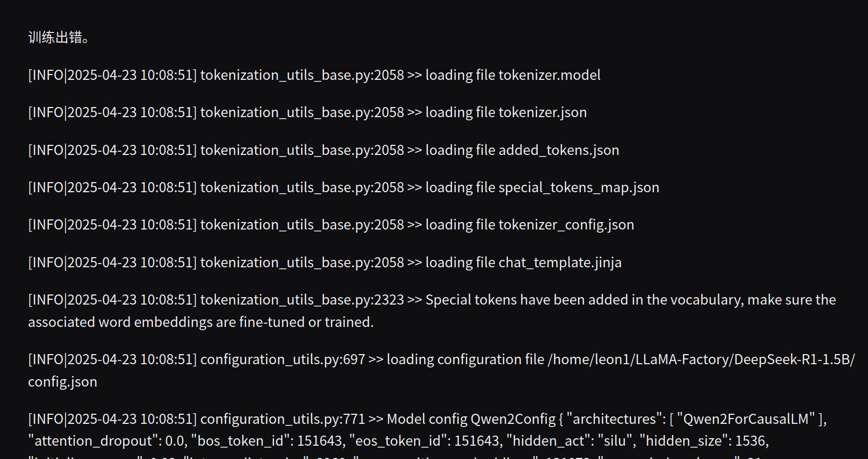
Task: Click the 'tokenizer.json' filename text
Action: click(542, 112)
